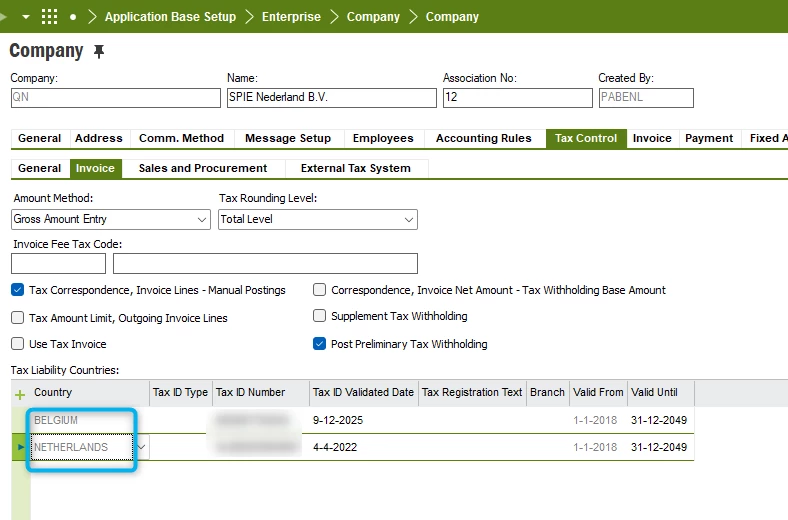The image size is (788, 520).
Task: Open top-level Invoice tab
Action: coord(652,138)
